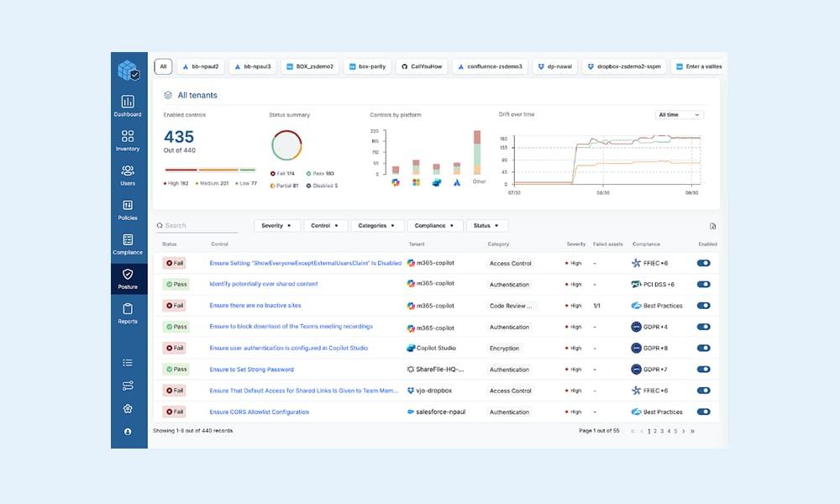
Task: Open the user profile icon in sidebar
Action: [128, 431]
